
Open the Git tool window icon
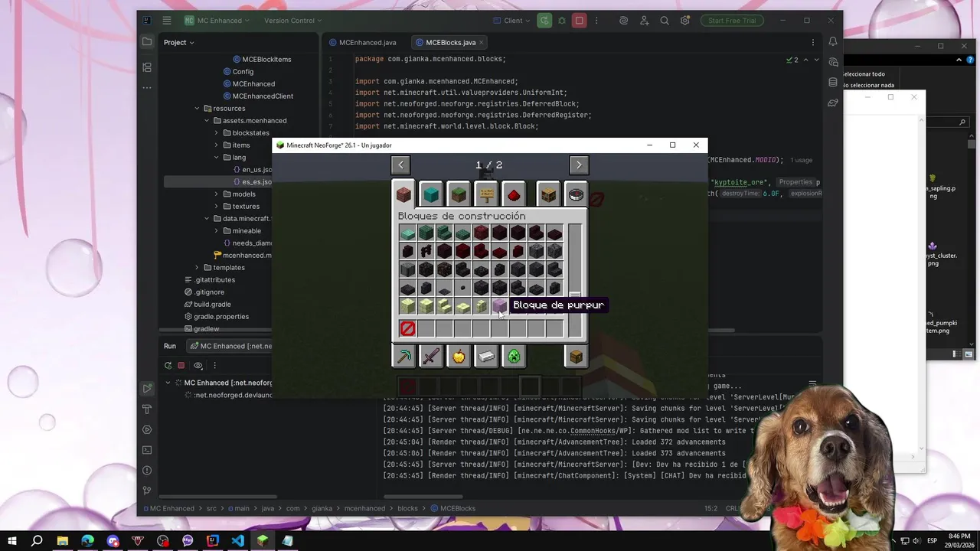pos(147,491)
